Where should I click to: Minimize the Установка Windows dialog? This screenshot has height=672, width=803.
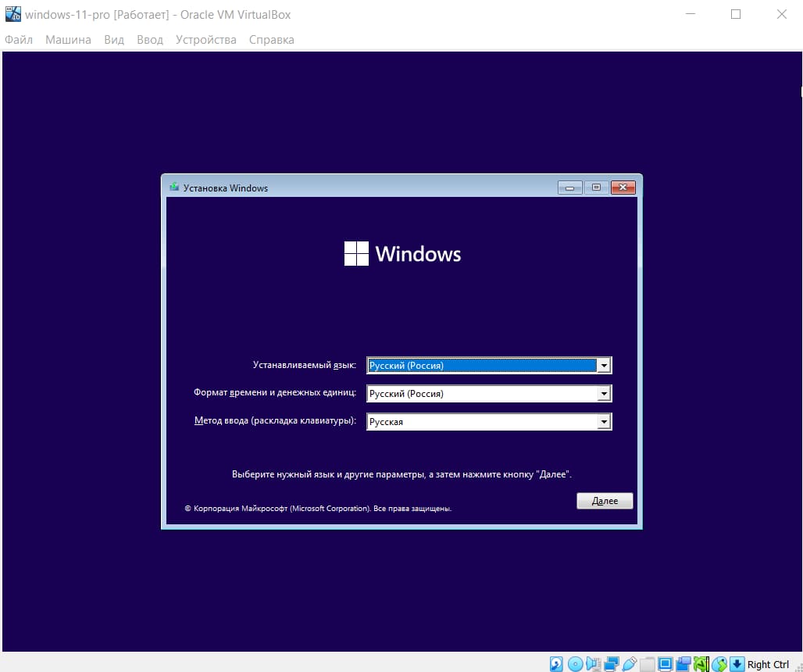[x=570, y=188]
